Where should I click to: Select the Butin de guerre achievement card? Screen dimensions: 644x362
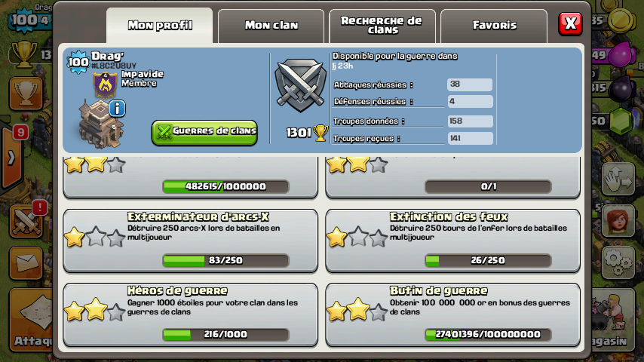[452, 314]
